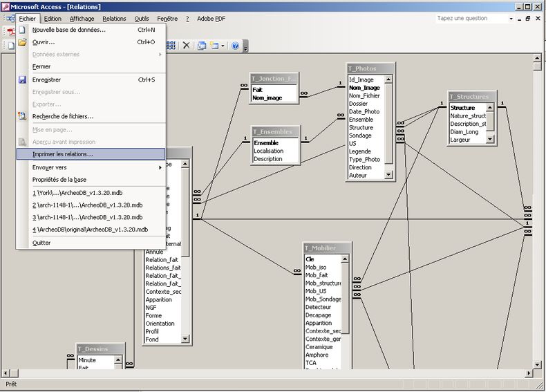Open Recherche de fichiers... menu entry
Image resolution: width=546 pixels, height=392 pixels.
click(91, 116)
